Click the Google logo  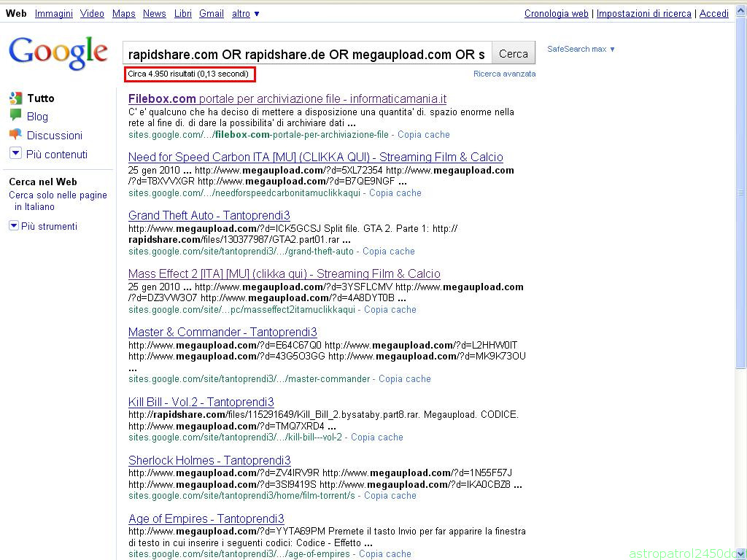tap(58, 53)
